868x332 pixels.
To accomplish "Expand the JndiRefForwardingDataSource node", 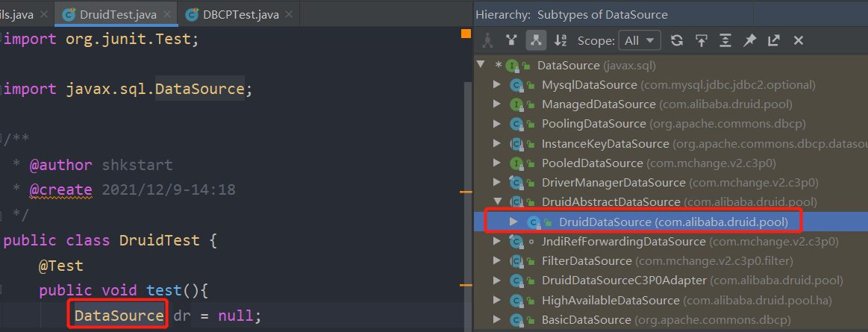I will click(496, 241).
